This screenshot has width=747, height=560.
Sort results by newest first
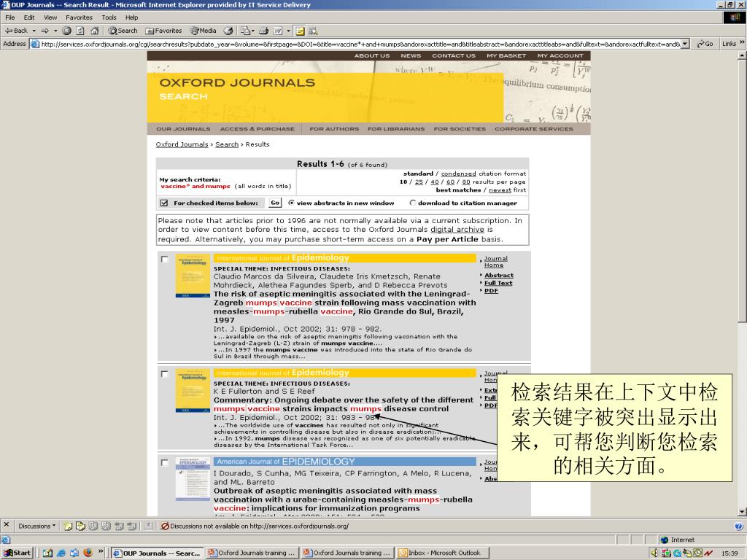click(500, 190)
